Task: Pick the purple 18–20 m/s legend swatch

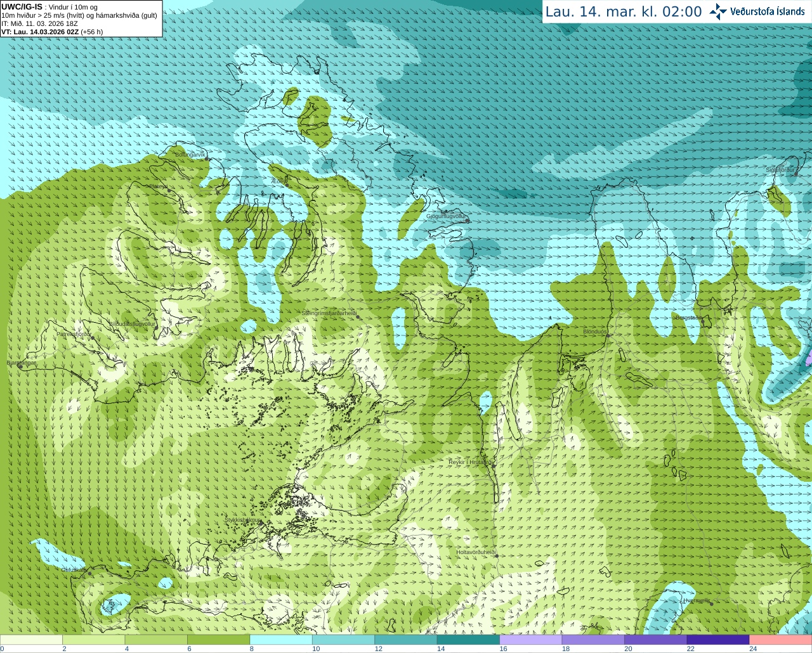Action: point(593,640)
